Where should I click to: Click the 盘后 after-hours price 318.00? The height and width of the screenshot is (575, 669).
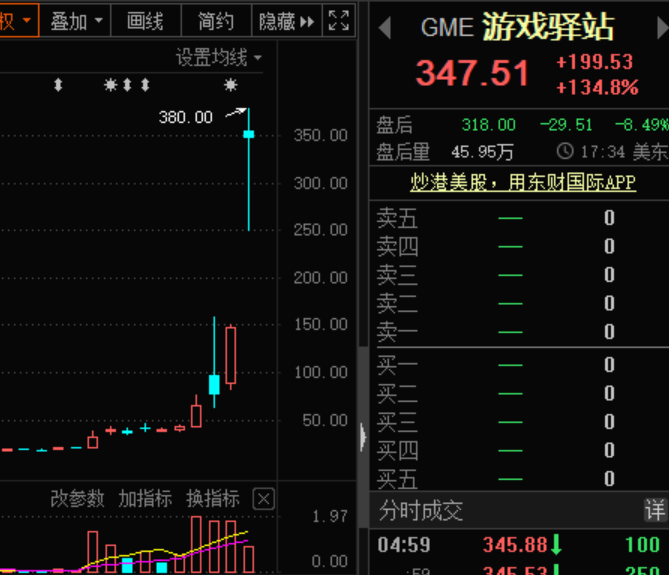pos(489,125)
